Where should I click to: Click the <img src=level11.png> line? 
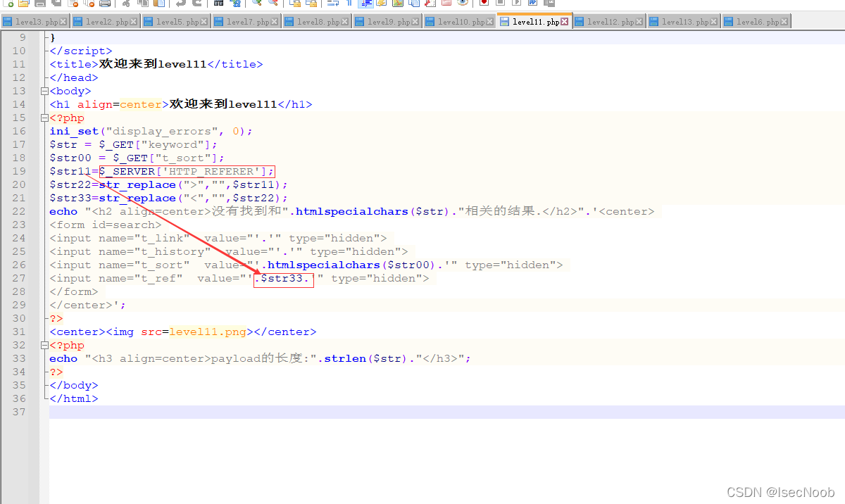183,332
